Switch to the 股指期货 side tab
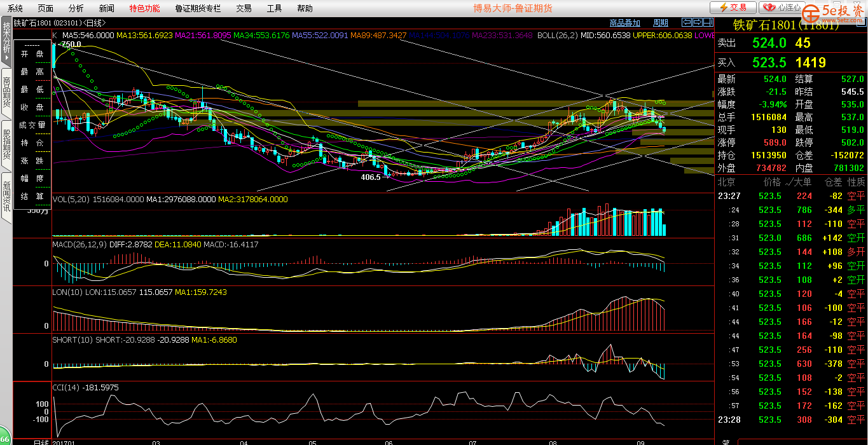This screenshot has width=868, height=445. [6, 144]
